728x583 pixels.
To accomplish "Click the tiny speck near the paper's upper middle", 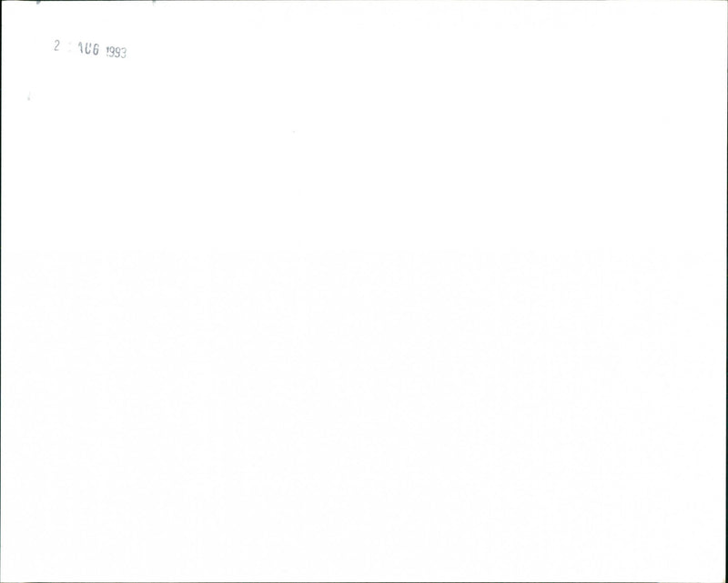I will click(x=293, y=132).
